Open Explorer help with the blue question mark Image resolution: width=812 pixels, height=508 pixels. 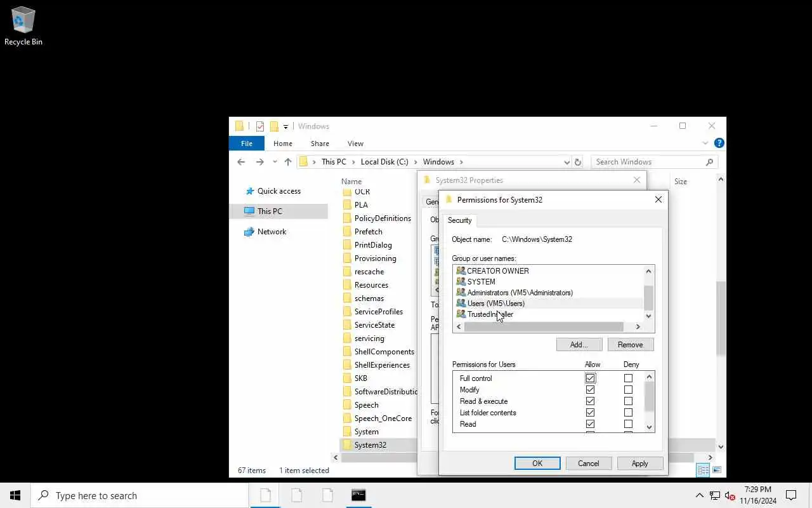tap(719, 144)
